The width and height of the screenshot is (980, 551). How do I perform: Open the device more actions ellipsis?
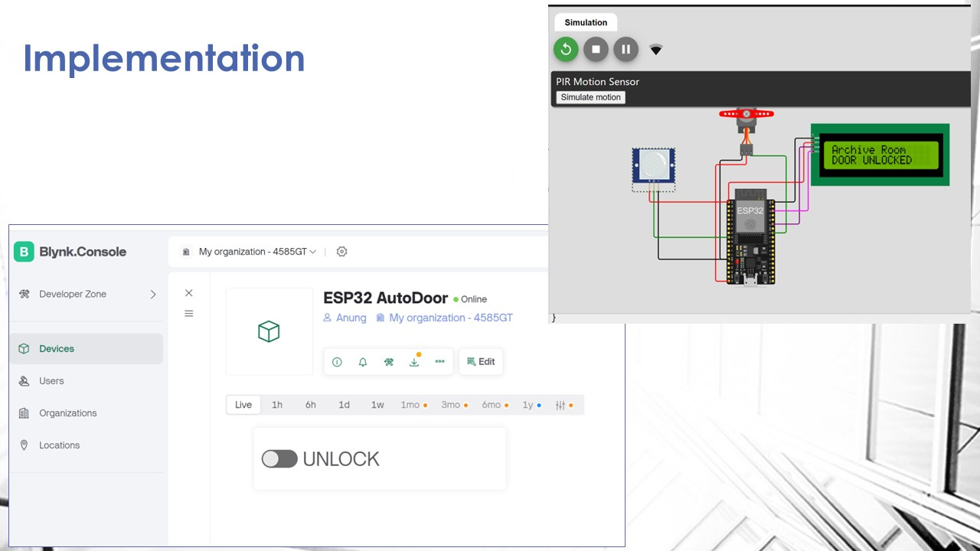tap(439, 362)
